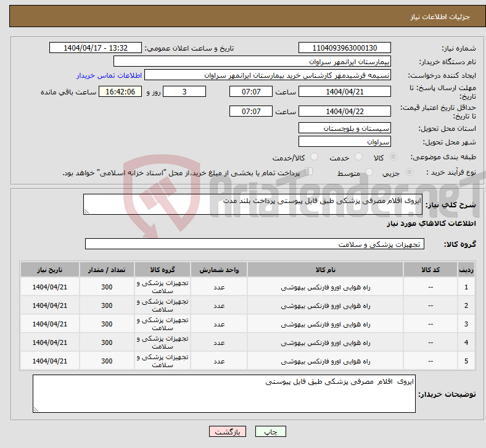Click item name in row 3
This screenshot has width=486, height=448.
pos(326,325)
